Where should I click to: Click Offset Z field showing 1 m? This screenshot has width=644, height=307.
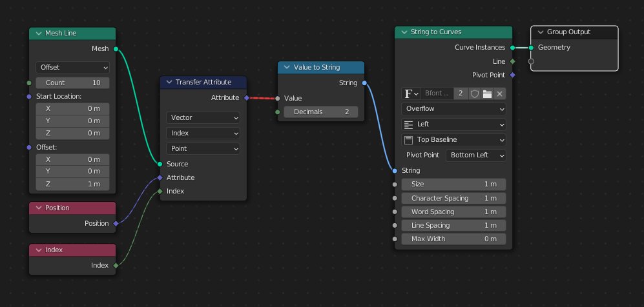click(x=73, y=184)
